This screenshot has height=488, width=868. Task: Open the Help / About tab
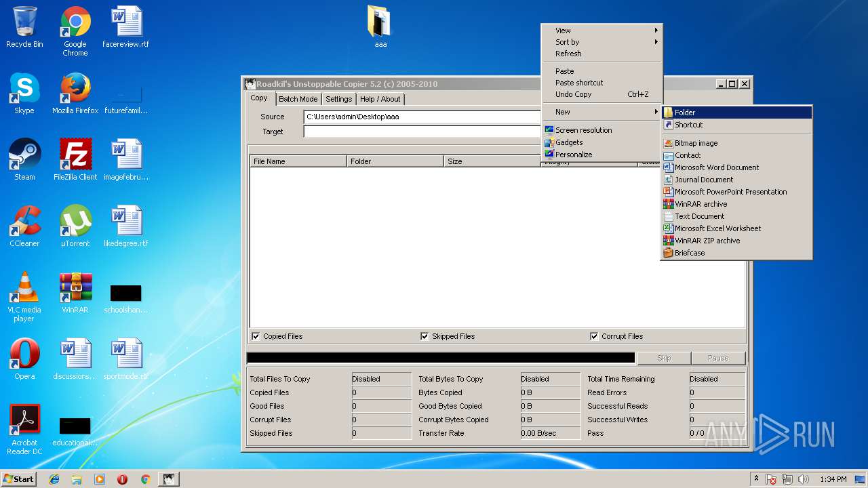(x=380, y=99)
